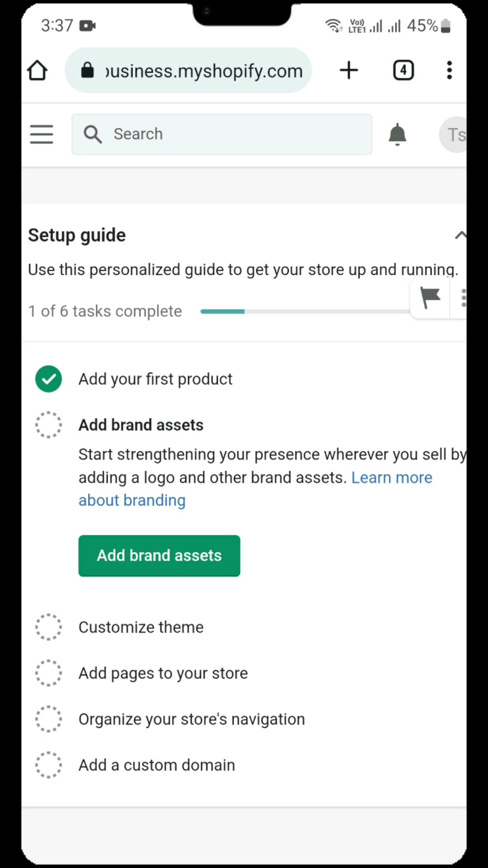Collapse the Setup guide with chevron
The image size is (488, 868).
460,235
